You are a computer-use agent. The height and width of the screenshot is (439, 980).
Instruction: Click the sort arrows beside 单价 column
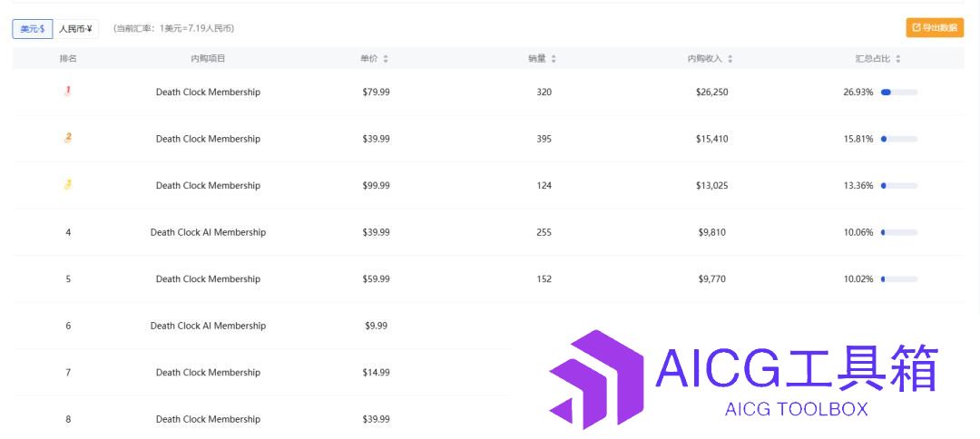pos(386,59)
